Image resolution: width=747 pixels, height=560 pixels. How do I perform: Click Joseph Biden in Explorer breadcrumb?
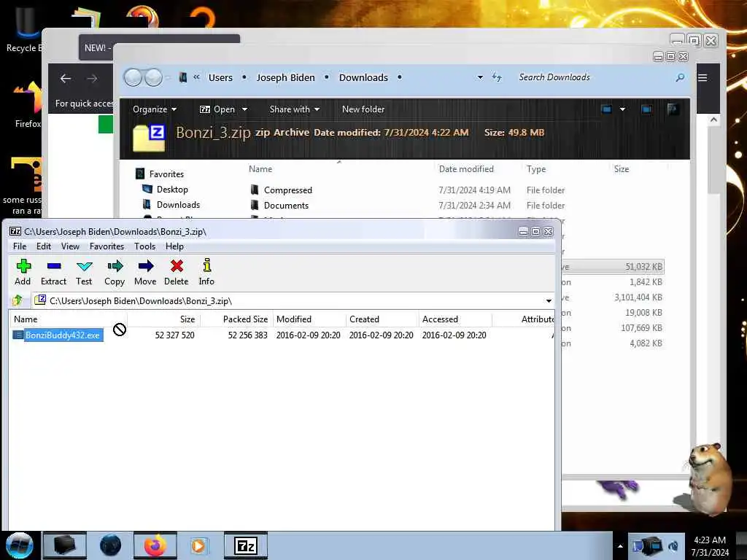[285, 77]
